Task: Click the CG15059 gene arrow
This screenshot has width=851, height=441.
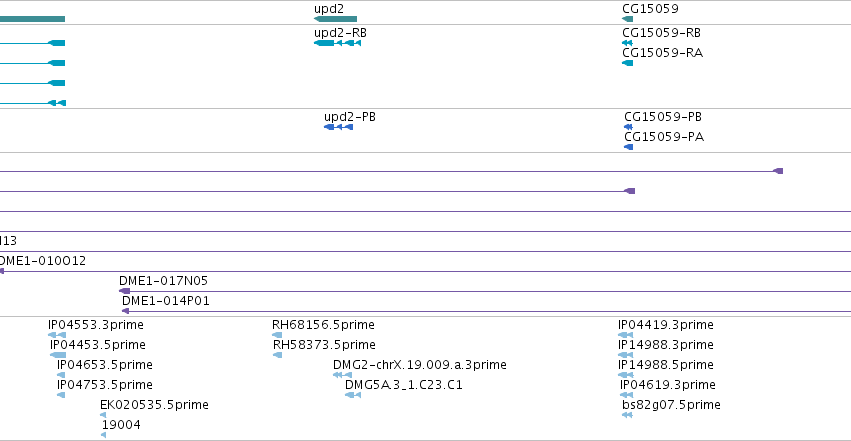Action: pyautogui.click(x=627, y=19)
